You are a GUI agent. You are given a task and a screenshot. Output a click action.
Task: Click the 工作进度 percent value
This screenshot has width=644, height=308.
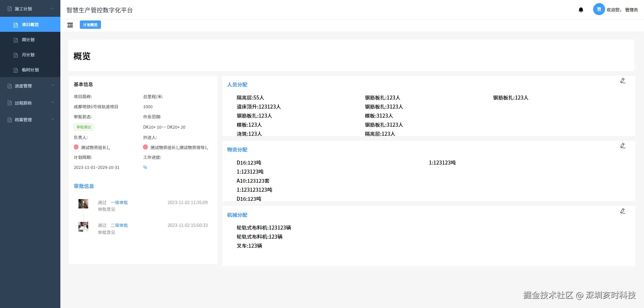[145, 167]
